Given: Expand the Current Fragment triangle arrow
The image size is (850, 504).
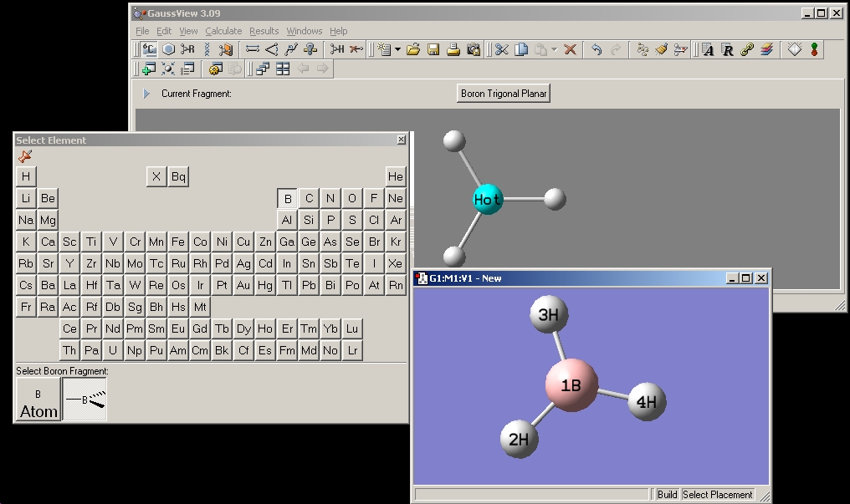Looking at the screenshot, I should [146, 94].
